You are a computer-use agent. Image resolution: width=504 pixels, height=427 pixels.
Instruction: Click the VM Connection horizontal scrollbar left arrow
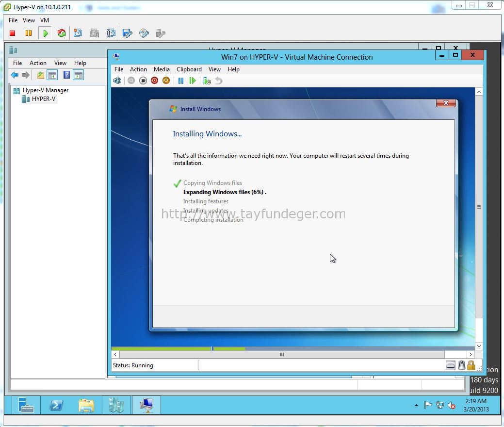[x=115, y=354]
